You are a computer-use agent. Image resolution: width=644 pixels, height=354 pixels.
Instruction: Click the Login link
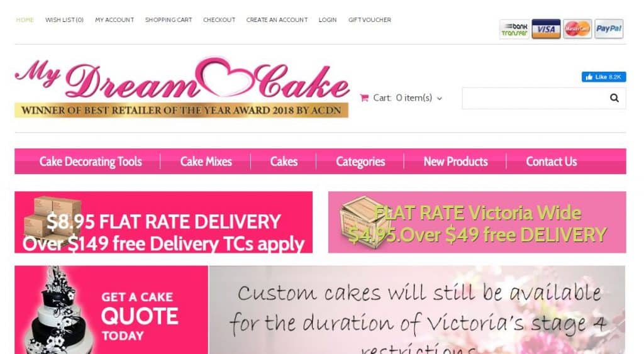point(327,19)
